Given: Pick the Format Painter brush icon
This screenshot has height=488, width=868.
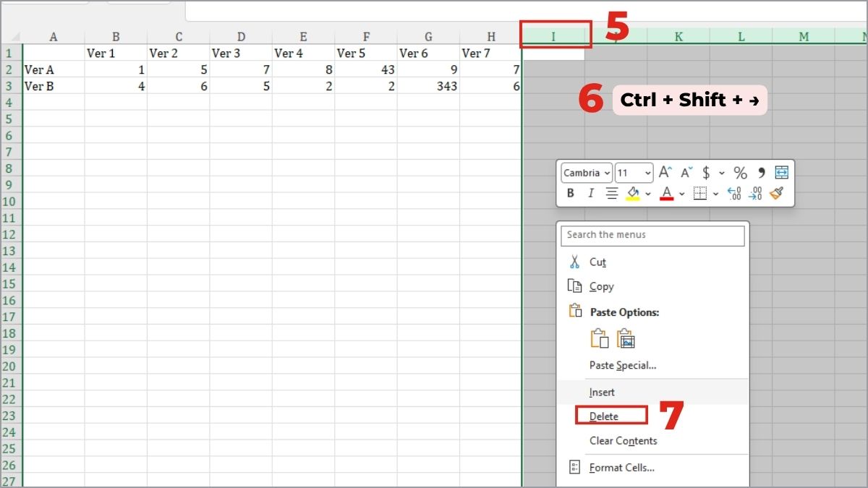Looking at the screenshot, I should pyautogui.click(x=776, y=194).
